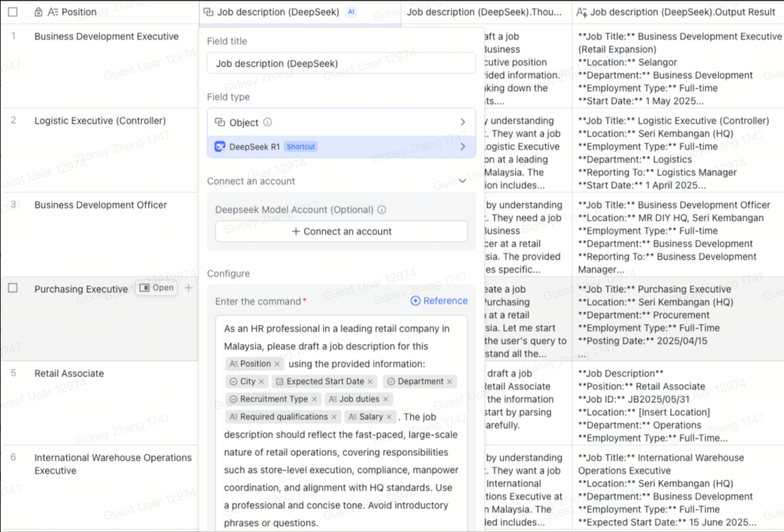Remove the Required qualifications tag
Image resolution: width=784 pixels, height=532 pixels.
[x=334, y=417]
